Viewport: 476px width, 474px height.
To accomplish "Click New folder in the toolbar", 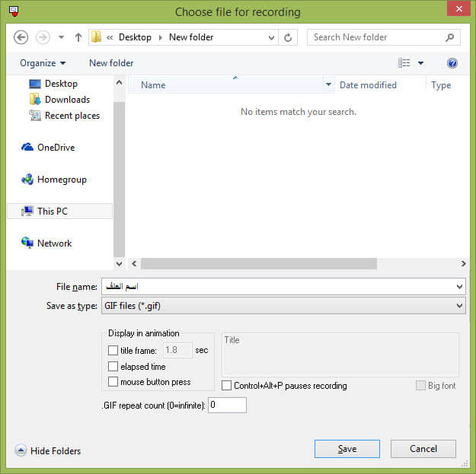I will click(x=111, y=63).
